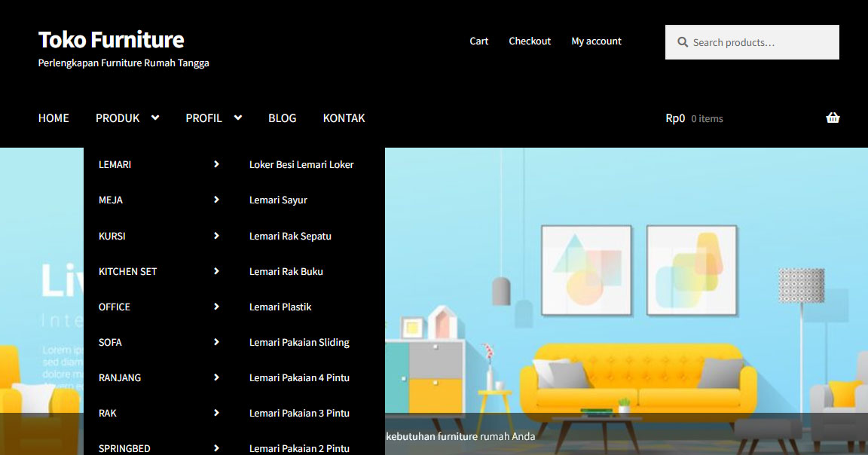Expand the KURSI submenu arrow

point(217,236)
